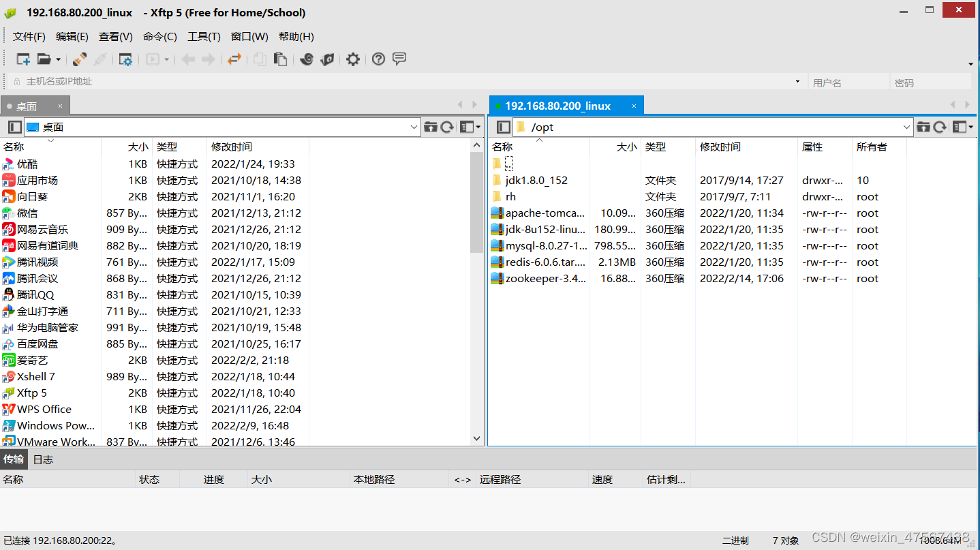The height and width of the screenshot is (550, 980).
Task: Click the Xftp leaf icon in toolbar
Action: 328,59
